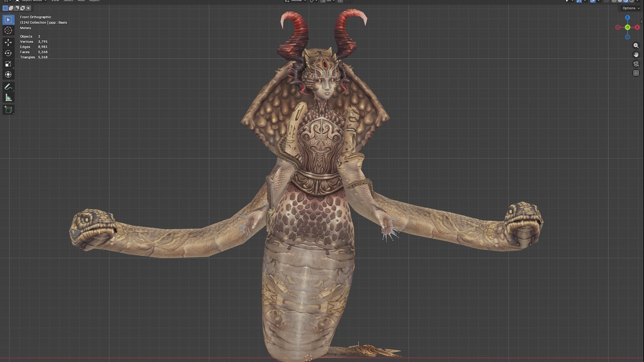Click the "Faces 5,268" statistic
Viewport: 644px width, 362px height.
[x=34, y=52]
